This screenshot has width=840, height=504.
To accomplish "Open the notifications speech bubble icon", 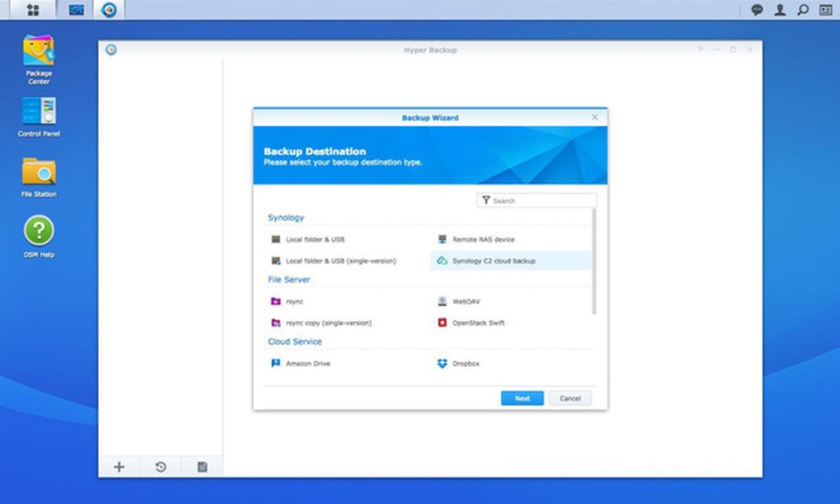I will [757, 10].
